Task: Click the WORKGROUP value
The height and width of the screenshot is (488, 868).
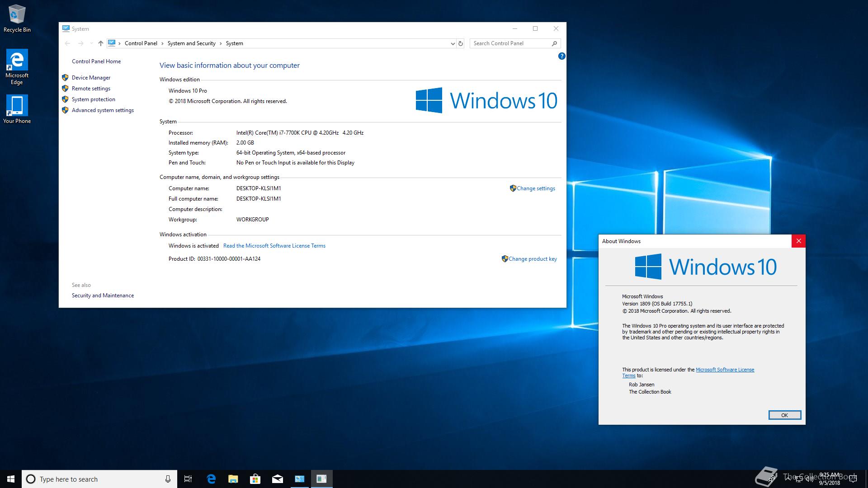Action: pyautogui.click(x=252, y=220)
